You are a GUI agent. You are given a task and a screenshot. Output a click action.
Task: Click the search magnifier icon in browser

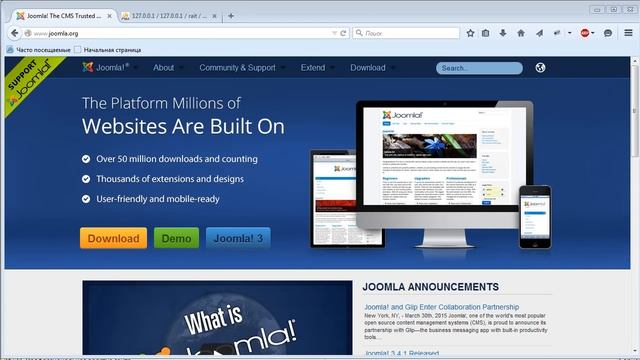tap(359, 33)
